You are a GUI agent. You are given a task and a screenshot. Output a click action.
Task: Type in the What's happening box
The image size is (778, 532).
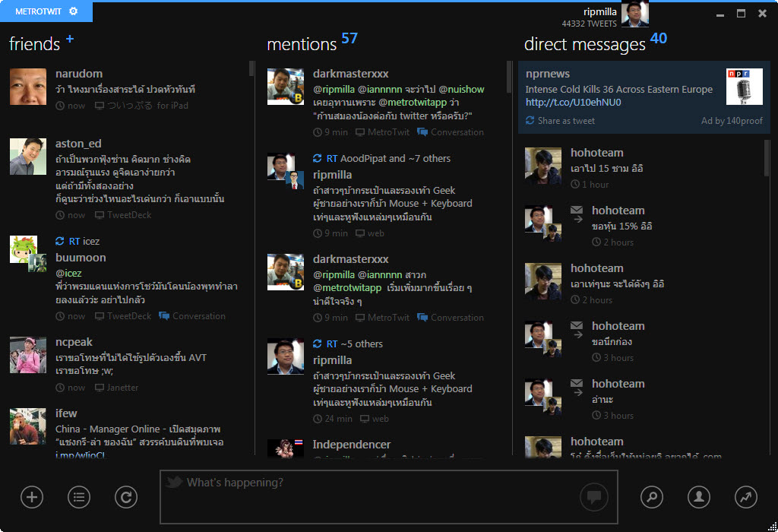click(372, 497)
